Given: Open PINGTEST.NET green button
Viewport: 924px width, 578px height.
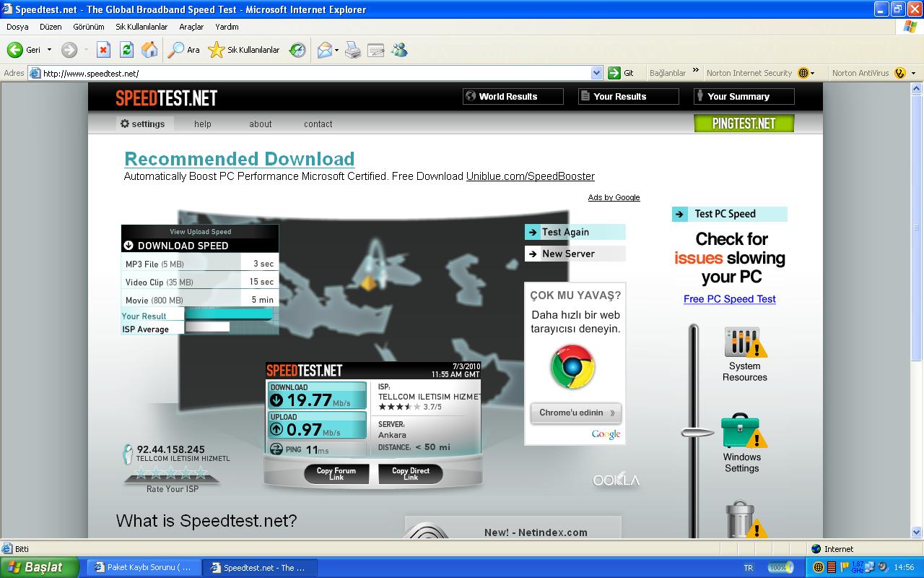Looking at the screenshot, I should [744, 124].
